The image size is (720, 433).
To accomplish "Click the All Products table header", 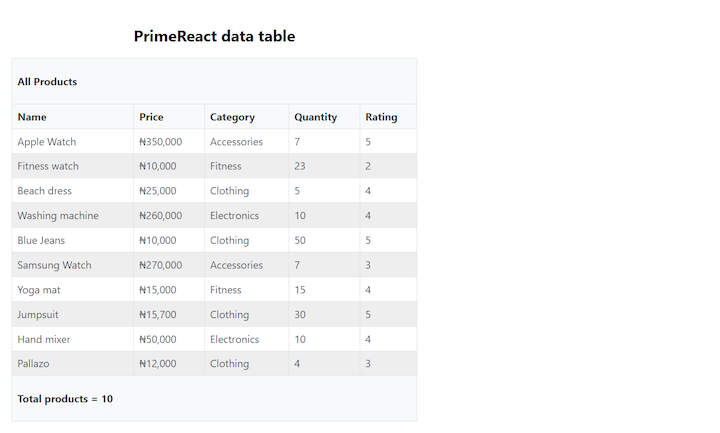I will pos(47,82).
